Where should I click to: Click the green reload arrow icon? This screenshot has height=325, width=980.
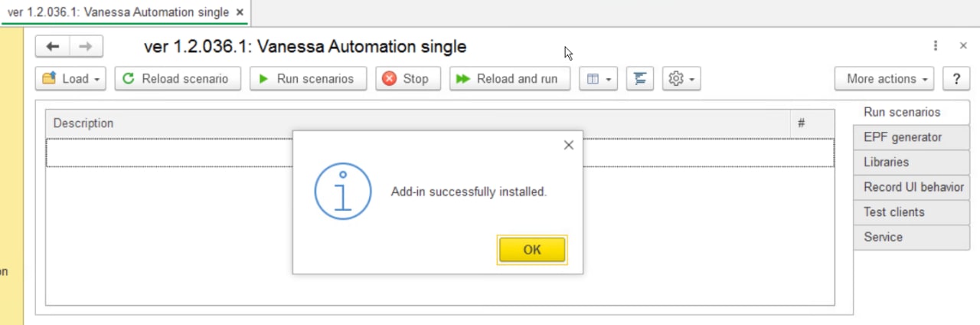click(129, 79)
